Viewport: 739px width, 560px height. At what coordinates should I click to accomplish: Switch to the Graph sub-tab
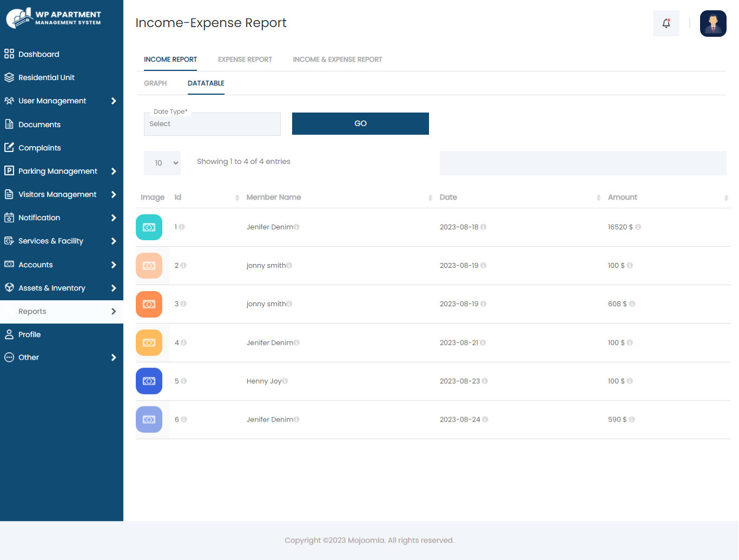[x=155, y=83]
